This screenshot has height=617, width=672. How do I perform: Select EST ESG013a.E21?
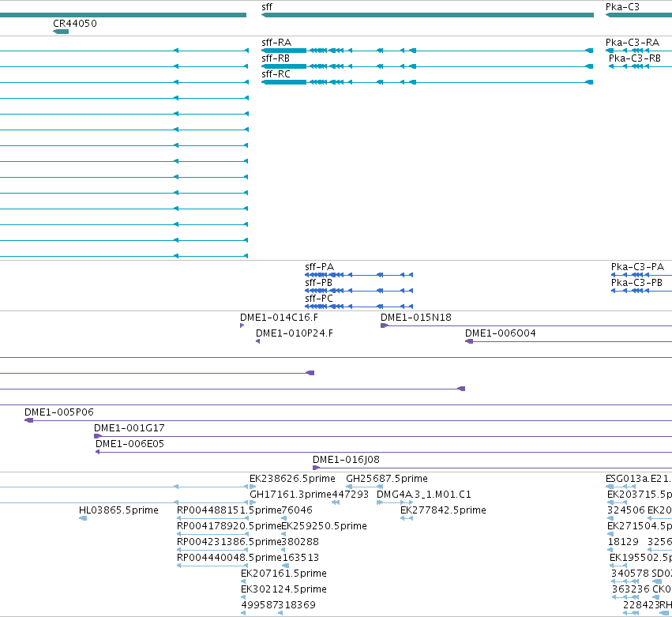621,487
